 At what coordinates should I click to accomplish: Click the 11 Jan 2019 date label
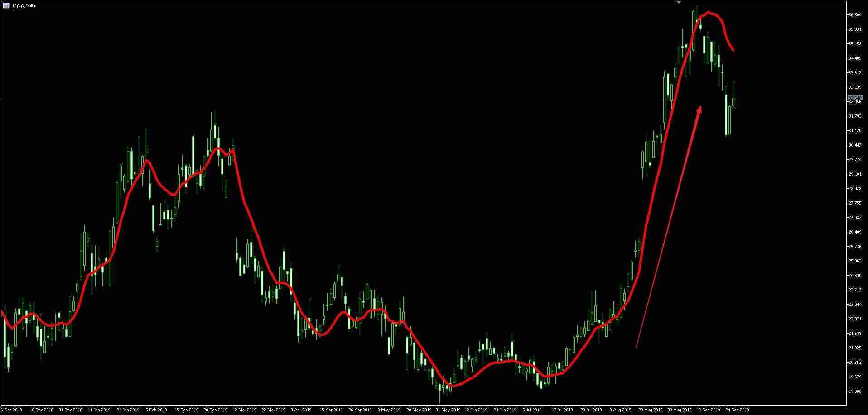99,410
